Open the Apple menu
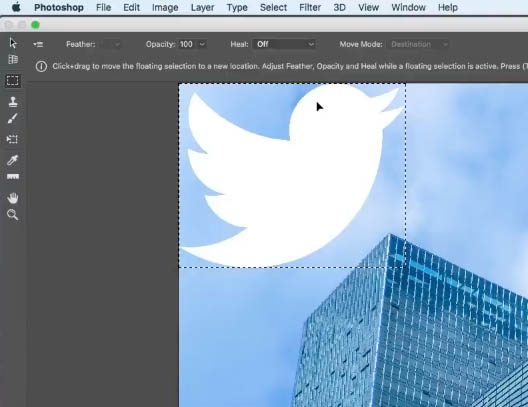The image size is (528, 407). (x=16, y=7)
